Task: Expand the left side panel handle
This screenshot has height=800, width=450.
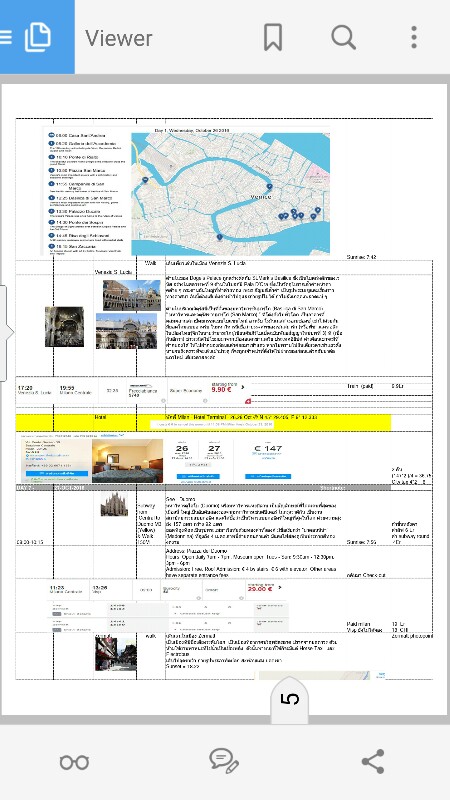Action: [5, 333]
